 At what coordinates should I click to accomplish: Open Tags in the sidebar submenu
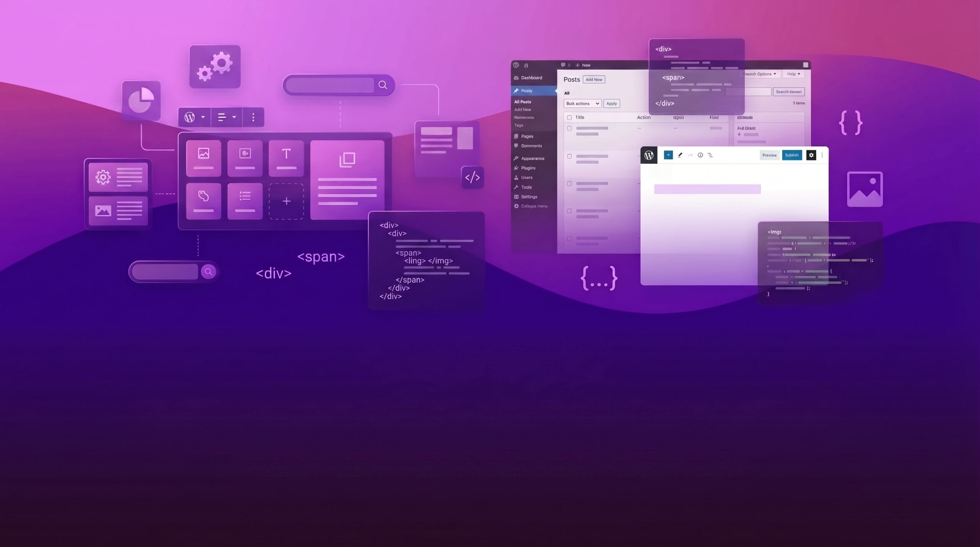point(519,125)
